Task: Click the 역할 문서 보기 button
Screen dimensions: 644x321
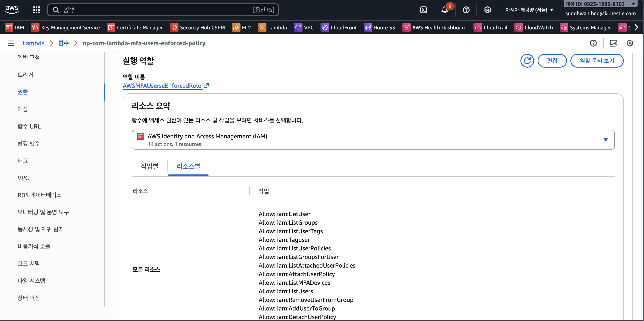Action: [597, 61]
